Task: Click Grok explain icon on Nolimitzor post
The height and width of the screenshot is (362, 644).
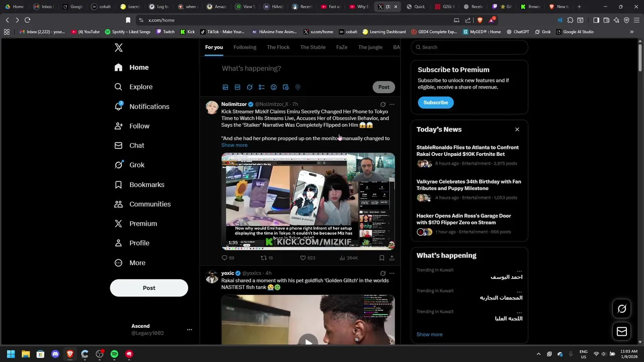Action: 383,105
